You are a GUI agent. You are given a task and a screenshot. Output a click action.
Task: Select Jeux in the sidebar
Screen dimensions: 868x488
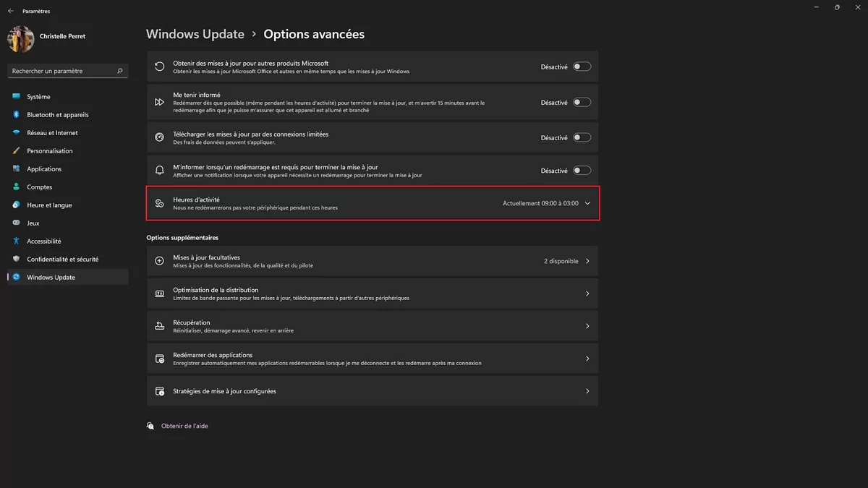[x=68, y=223]
